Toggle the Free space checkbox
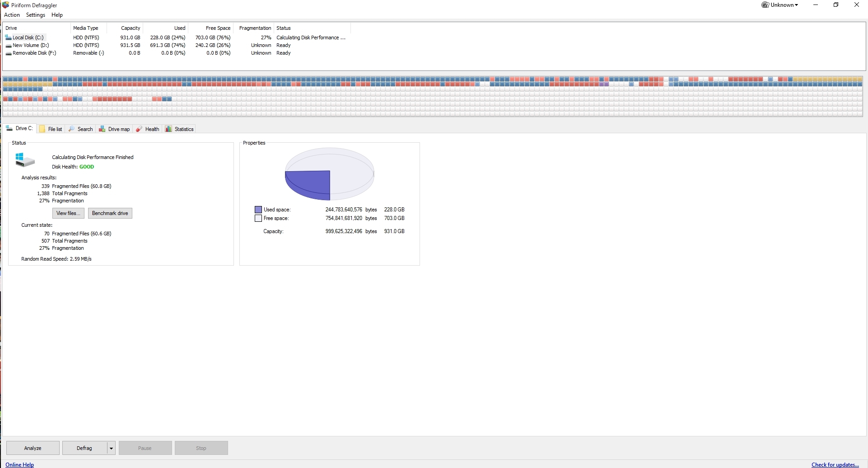868x468 pixels. [x=258, y=218]
